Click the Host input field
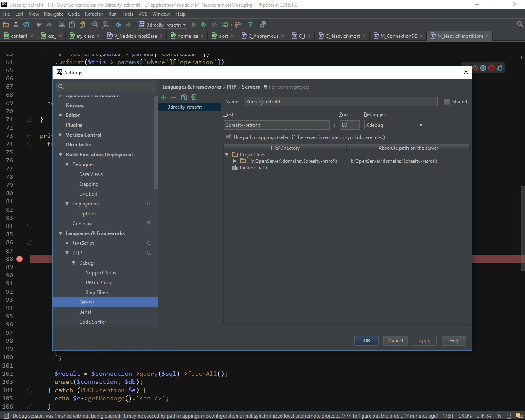Screen dimensions: 525x420 click(276, 125)
